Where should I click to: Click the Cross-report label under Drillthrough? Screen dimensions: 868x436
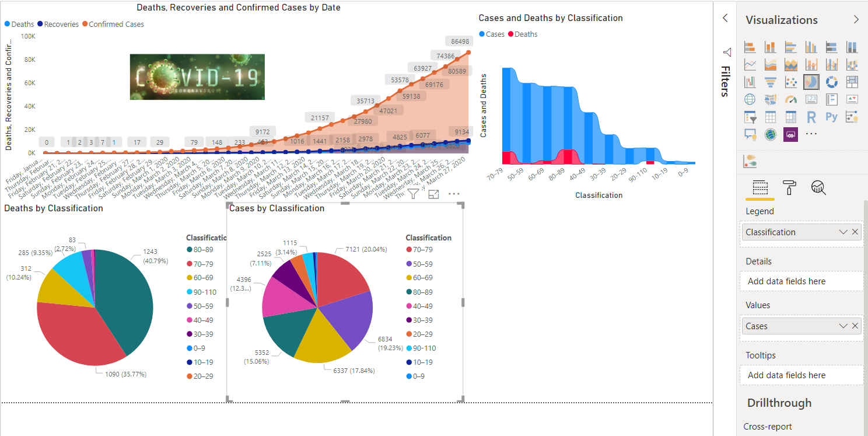tap(768, 427)
